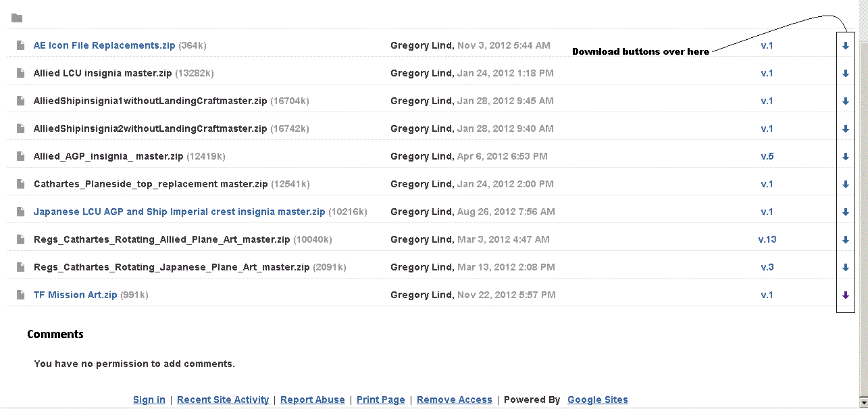This screenshot has height=409, width=868.
Task: Click the Report Abuse link
Action: pyautogui.click(x=312, y=400)
